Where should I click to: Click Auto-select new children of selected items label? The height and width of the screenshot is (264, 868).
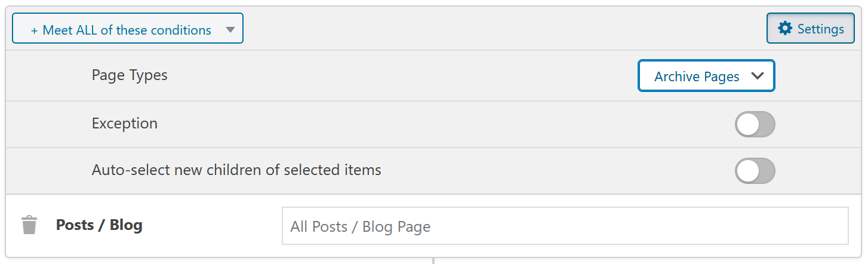tap(236, 170)
